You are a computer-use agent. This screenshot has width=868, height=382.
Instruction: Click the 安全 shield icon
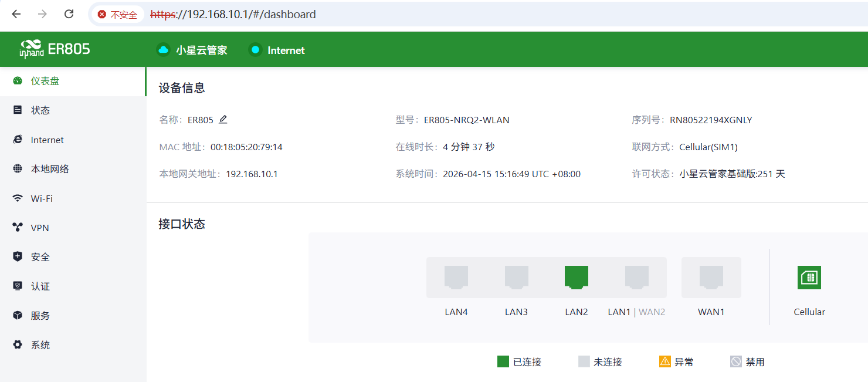[18, 257]
